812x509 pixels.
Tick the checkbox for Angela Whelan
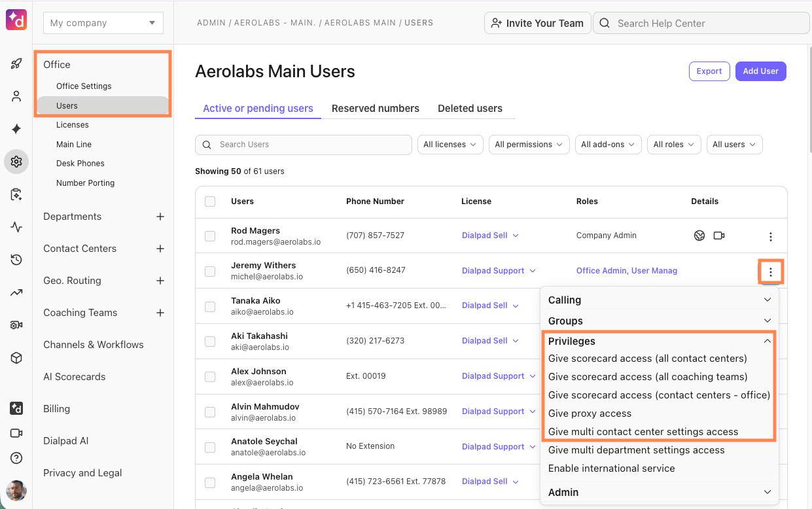point(210,483)
